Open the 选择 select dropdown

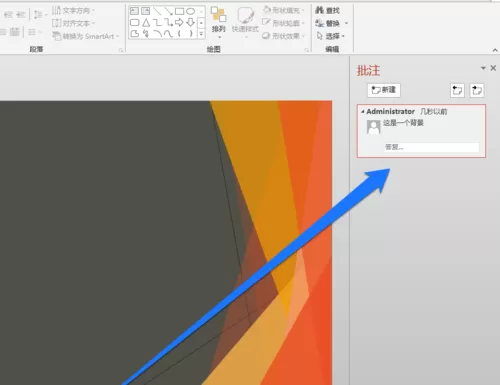pyautogui.click(x=331, y=36)
